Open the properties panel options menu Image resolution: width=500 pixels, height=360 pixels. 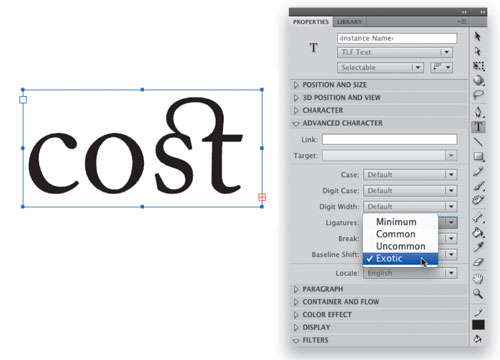point(462,22)
